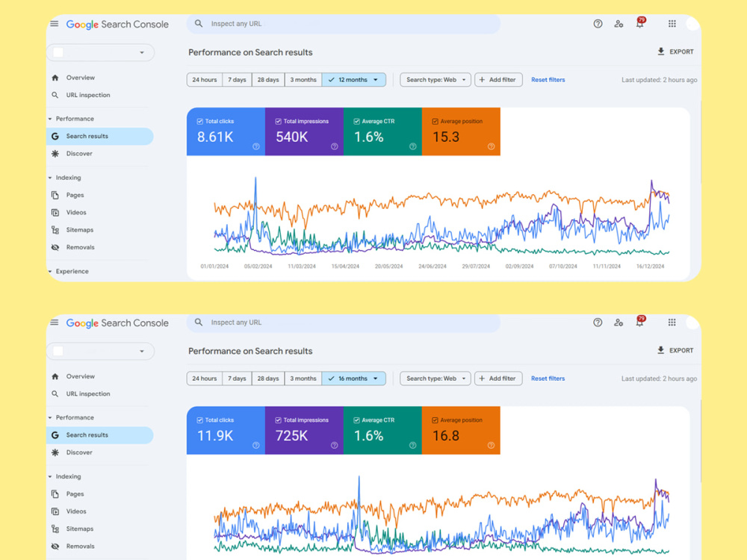Open 16 months date range dropdown

pyautogui.click(x=354, y=379)
